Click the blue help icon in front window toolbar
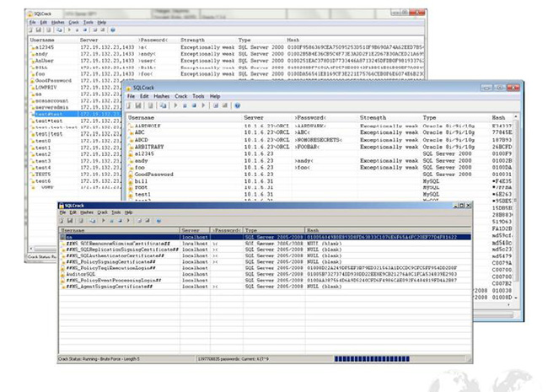This screenshot has width=548, height=392. [159, 221]
